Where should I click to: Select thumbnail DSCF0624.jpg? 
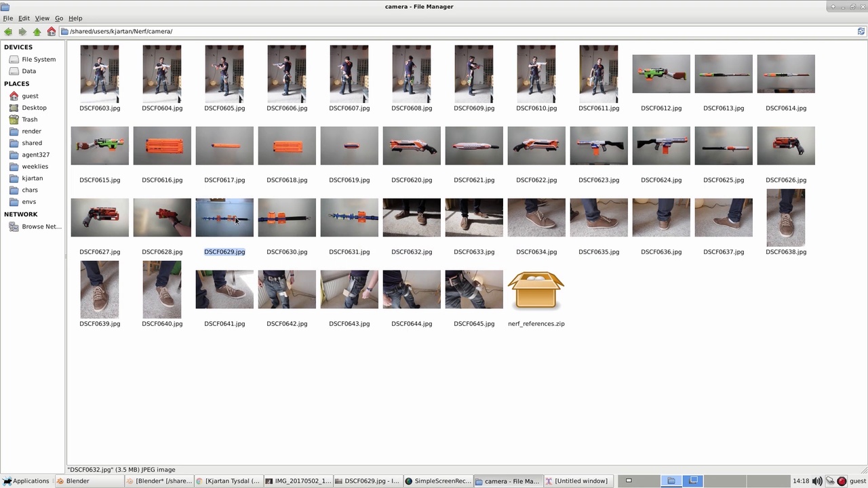(x=661, y=146)
